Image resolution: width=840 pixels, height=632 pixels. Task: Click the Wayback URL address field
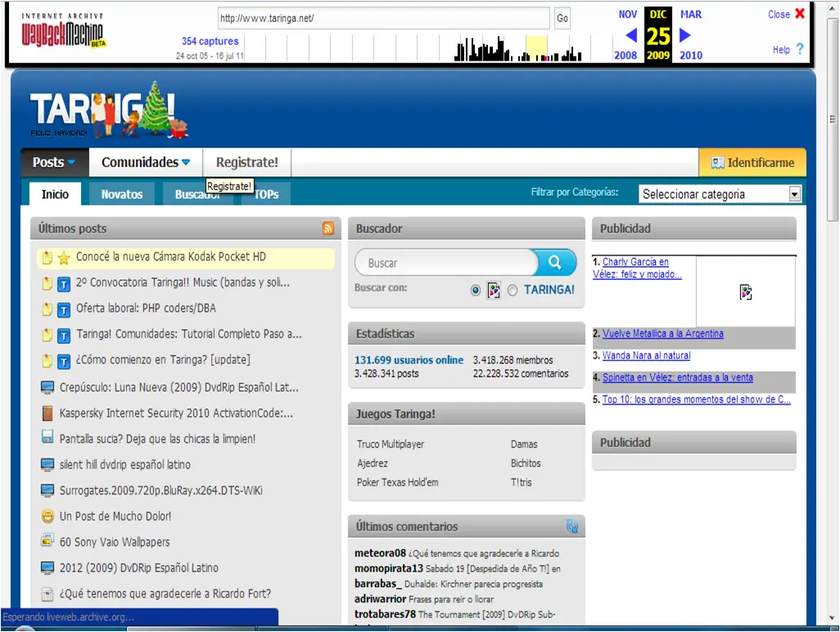pyautogui.click(x=384, y=18)
